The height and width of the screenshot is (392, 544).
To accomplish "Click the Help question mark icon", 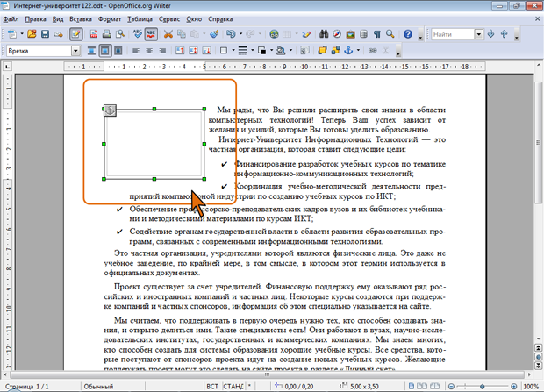I will point(407,34).
